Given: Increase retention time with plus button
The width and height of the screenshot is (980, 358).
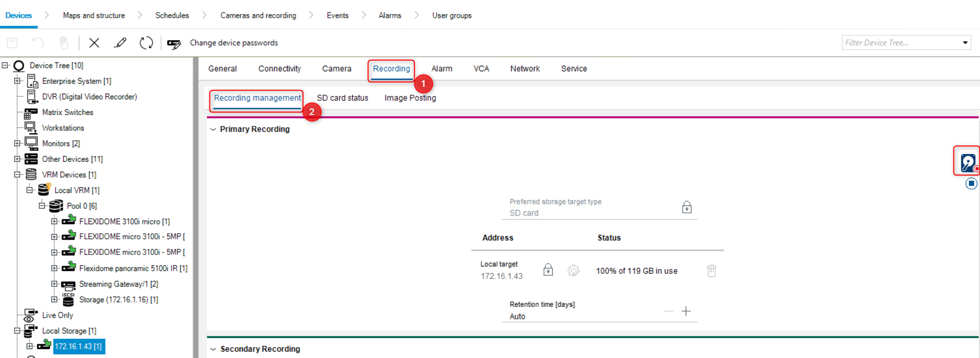Looking at the screenshot, I should [686, 311].
